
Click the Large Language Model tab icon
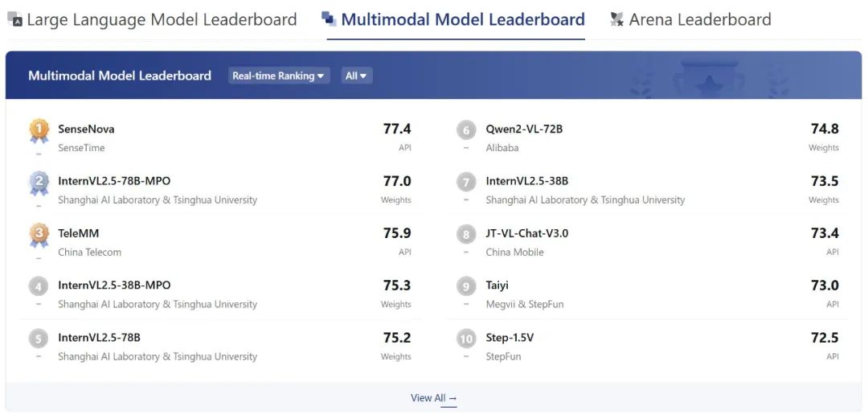[x=14, y=19]
